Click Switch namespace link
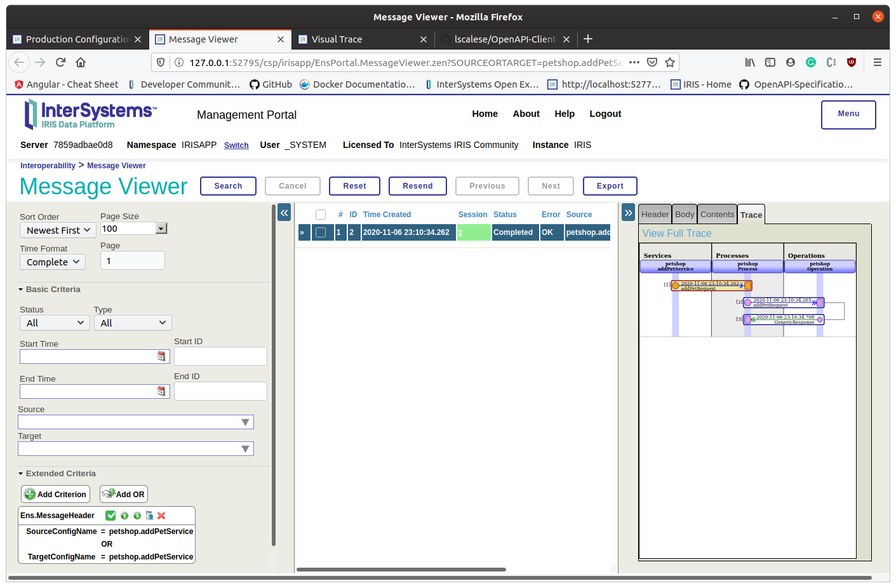The image size is (896, 588). (236, 145)
